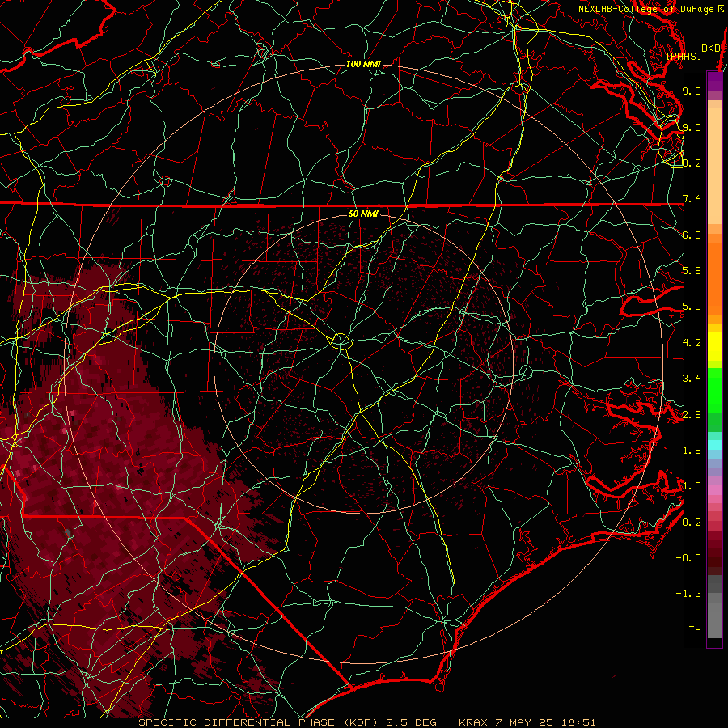This screenshot has width=728, height=728.
Task: Click the 3.4 value on the scale
Action: pos(692,379)
